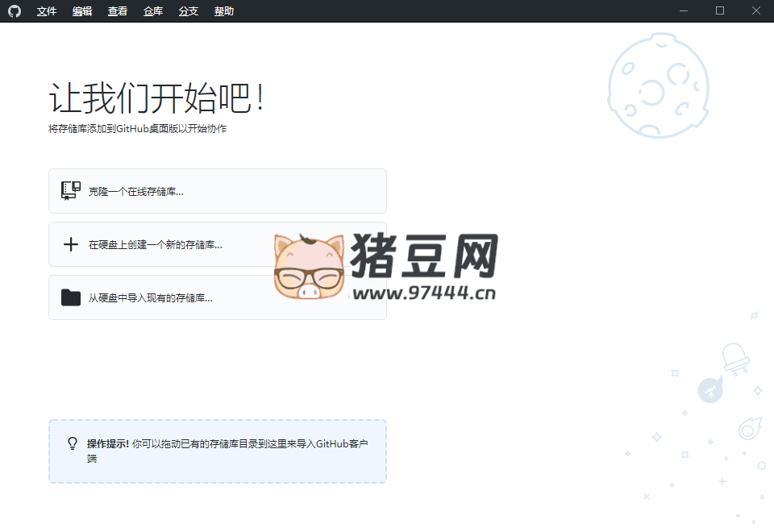This screenshot has width=774, height=532.
Task: Open the 仓库 menu
Action: pyautogui.click(x=153, y=11)
